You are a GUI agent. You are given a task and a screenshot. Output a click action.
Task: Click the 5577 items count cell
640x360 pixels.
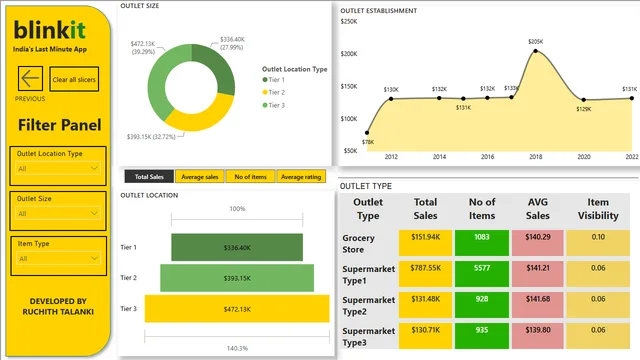click(482, 274)
